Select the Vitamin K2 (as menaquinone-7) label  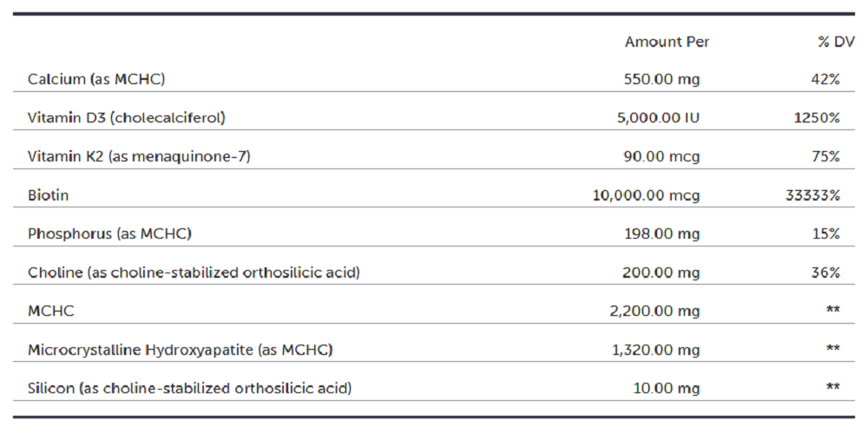(x=139, y=156)
